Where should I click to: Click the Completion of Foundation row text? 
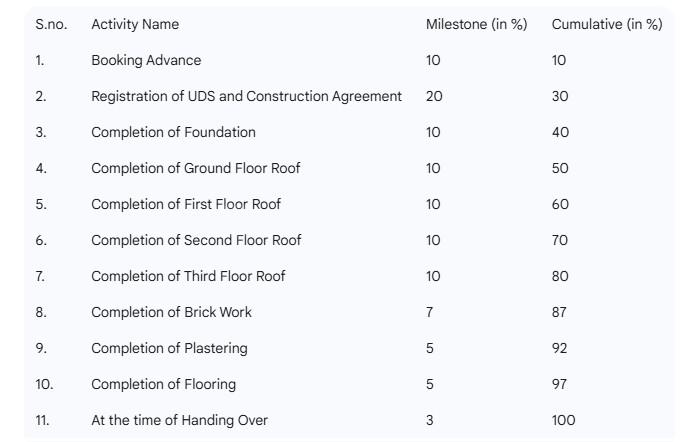coord(173,132)
